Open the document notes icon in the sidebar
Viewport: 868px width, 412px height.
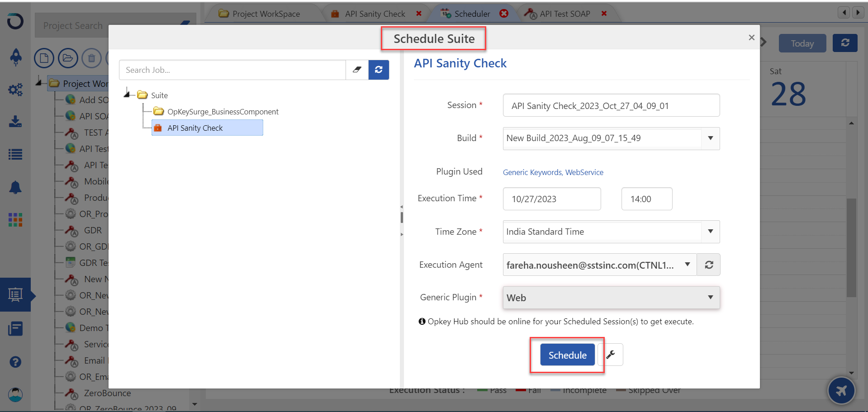[15, 329]
